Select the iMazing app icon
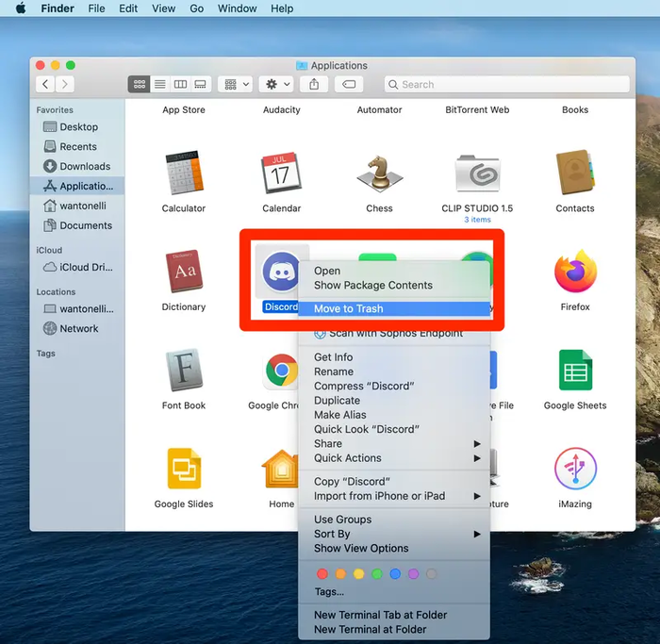This screenshot has width=660, height=644. tap(575, 469)
